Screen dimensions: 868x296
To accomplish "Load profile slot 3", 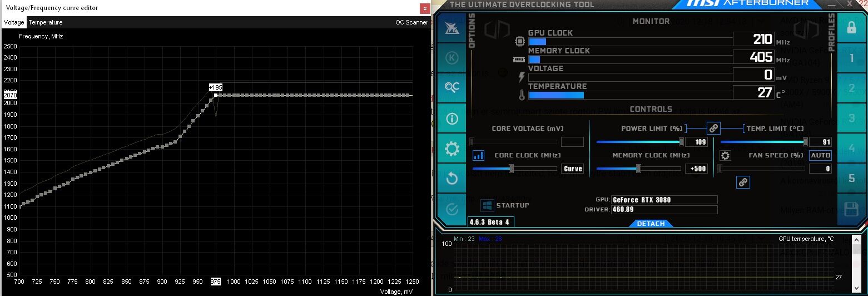I will pyautogui.click(x=851, y=119).
